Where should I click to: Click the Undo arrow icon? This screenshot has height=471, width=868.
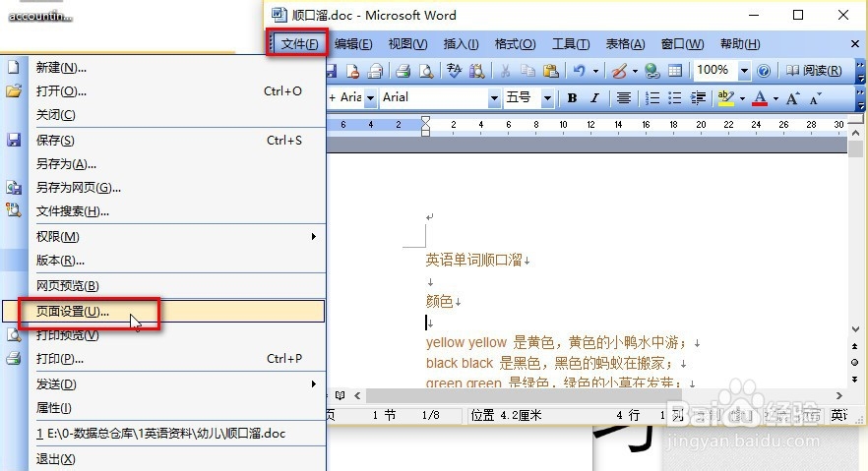pyautogui.click(x=579, y=71)
